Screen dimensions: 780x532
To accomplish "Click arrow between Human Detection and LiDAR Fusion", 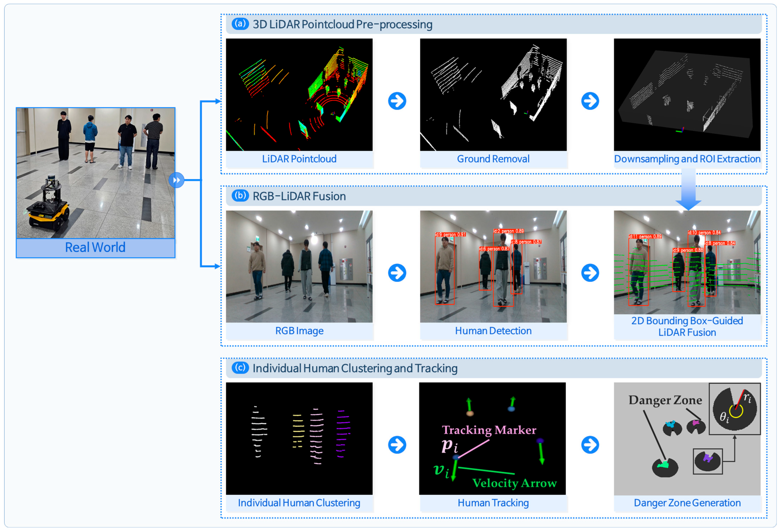I will click(590, 273).
